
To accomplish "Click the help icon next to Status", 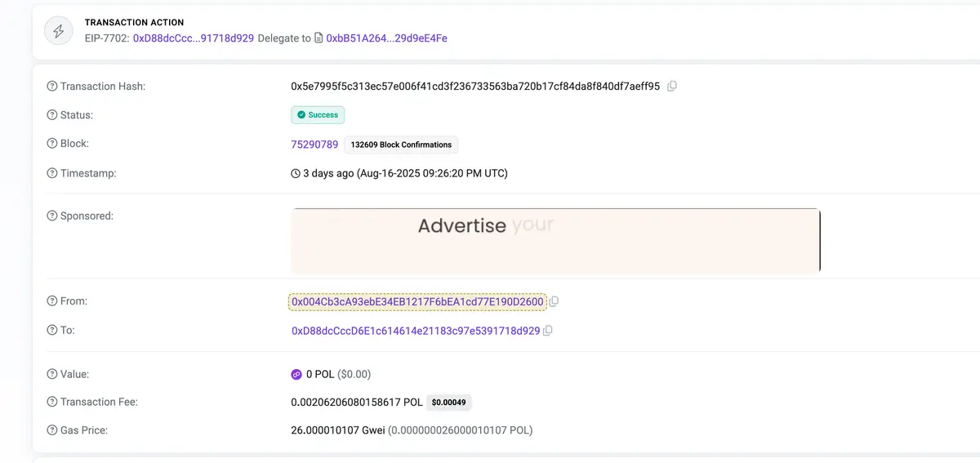I will click(x=52, y=115).
